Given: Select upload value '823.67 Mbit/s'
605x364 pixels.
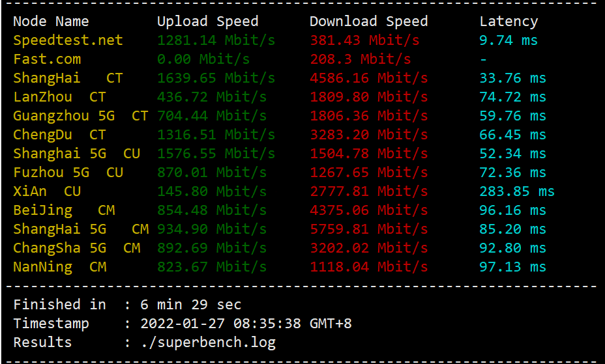Looking at the screenshot, I should (212, 266).
